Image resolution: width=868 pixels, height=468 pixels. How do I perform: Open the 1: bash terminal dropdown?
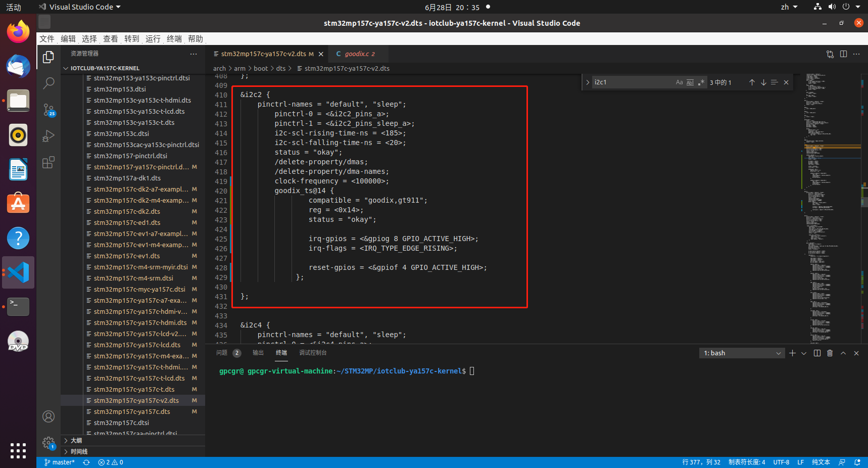coord(742,353)
